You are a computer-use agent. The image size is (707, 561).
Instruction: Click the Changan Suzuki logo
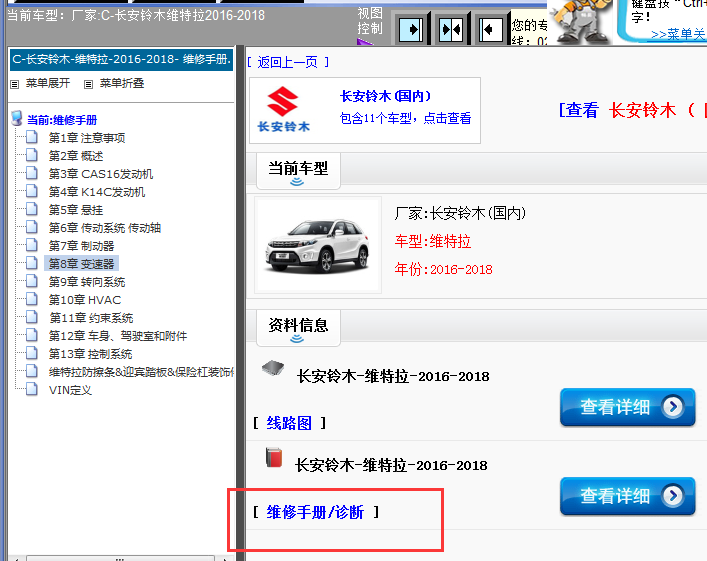[284, 110]
